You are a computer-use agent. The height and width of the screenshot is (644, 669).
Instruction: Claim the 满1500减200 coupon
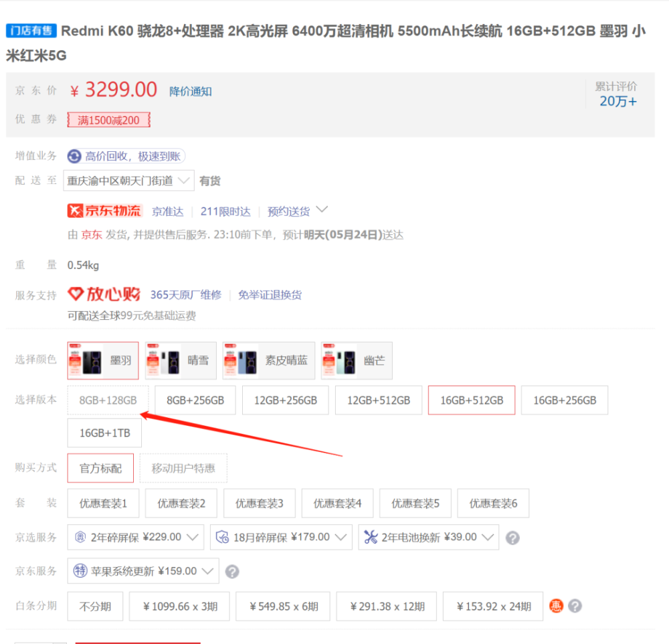click(x=108, y=120)
